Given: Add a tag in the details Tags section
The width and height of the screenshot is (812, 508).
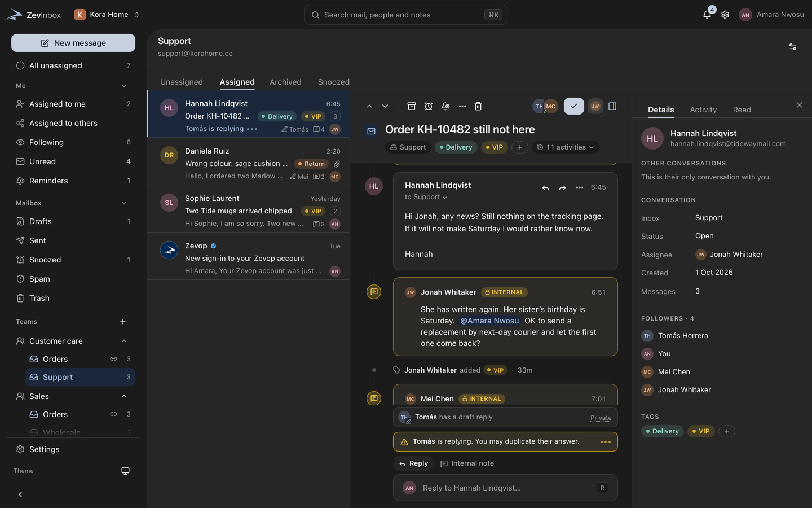Looking at the screenshot, I should (x=727, y=431).
